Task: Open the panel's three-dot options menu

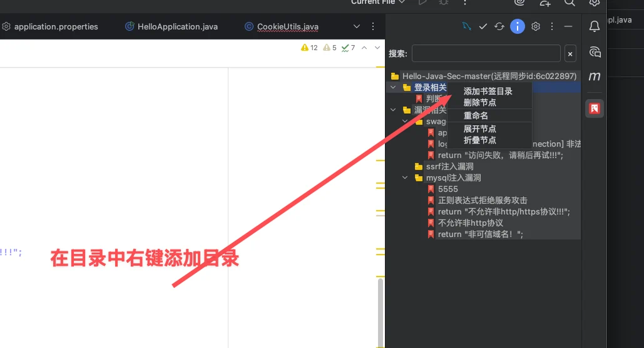Action: 552,26
